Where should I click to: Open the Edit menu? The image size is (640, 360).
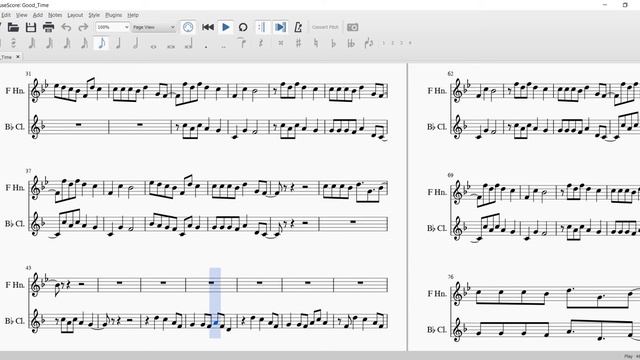click(x=6, y=15)
